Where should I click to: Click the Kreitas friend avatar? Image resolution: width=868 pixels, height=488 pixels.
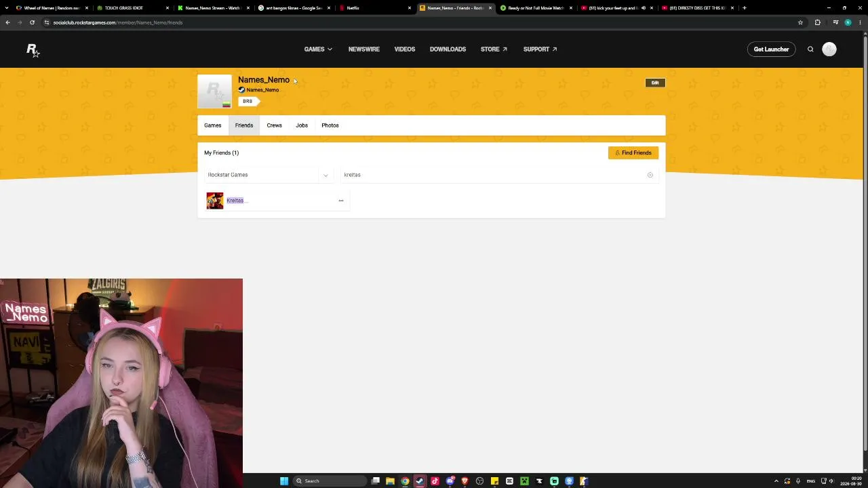point(215,201)
